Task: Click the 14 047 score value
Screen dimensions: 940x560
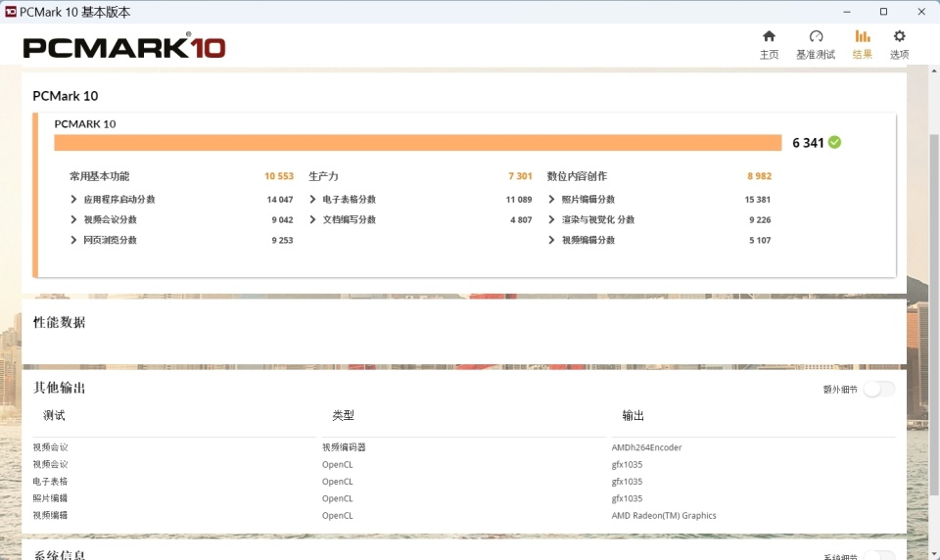Action: click(x=280, y=199)
